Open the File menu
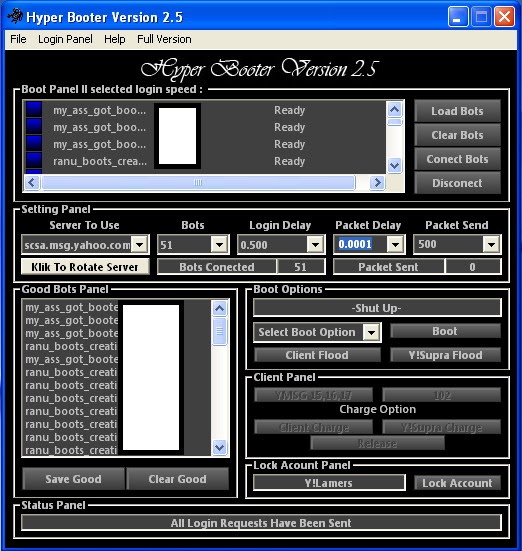 (x=18, y=39)
